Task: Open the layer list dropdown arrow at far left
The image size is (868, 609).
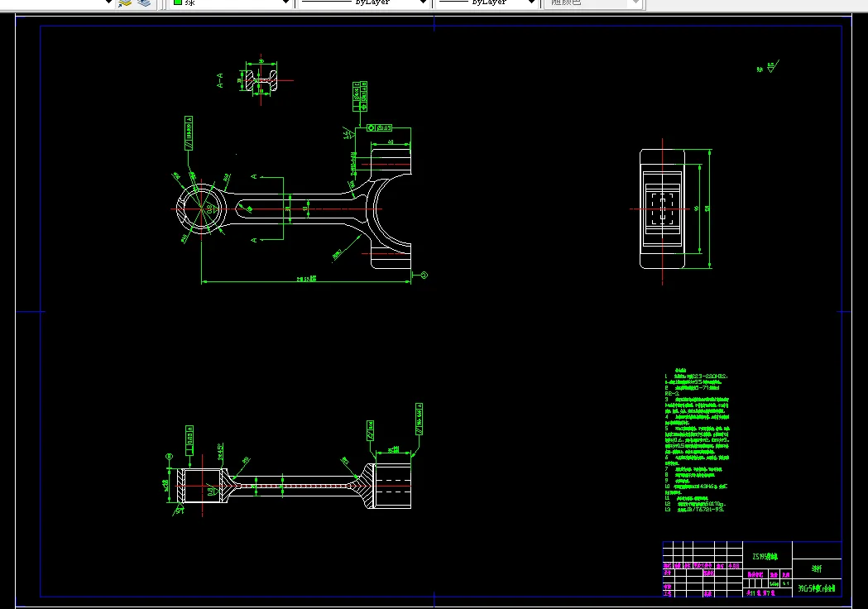Action: coord(108,2)
